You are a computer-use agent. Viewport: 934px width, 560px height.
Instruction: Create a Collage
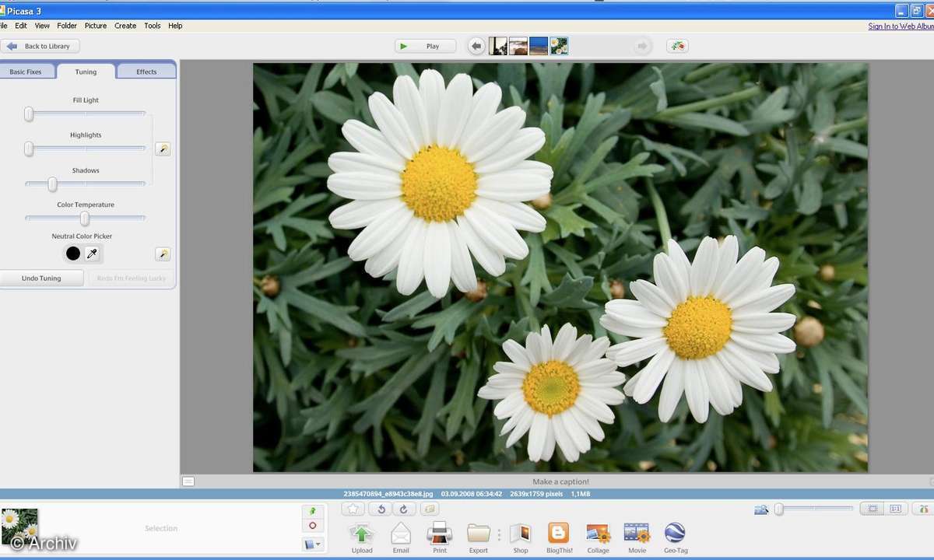[x=599, y=537]
